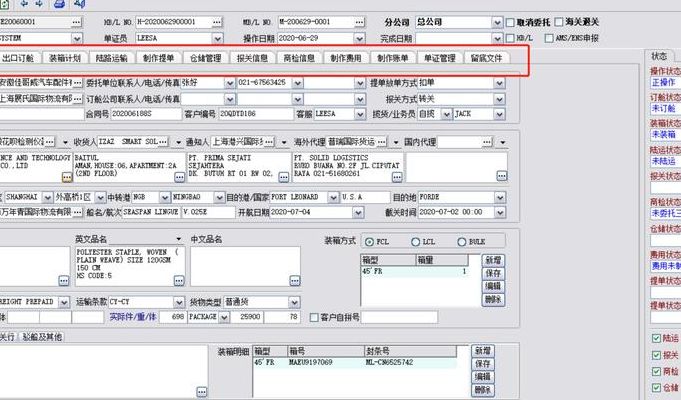Expand the 业务员 JACK dropdown

point(499,114)
